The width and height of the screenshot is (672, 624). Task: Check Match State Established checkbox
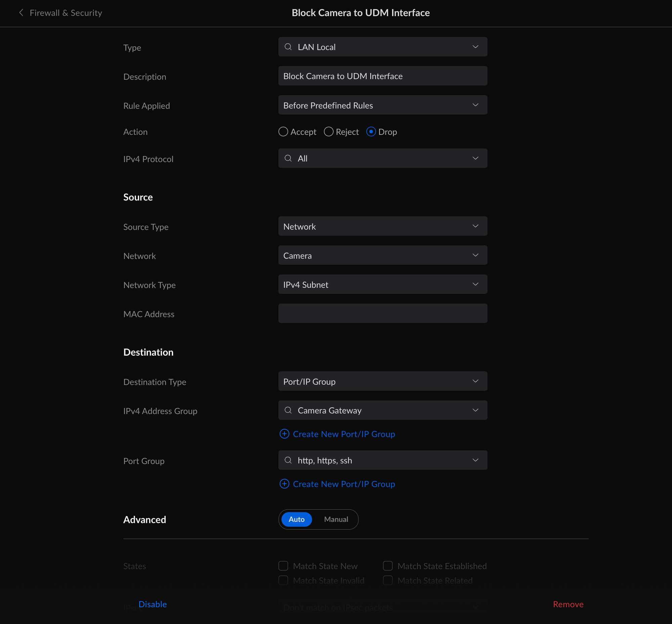(387, 566)
